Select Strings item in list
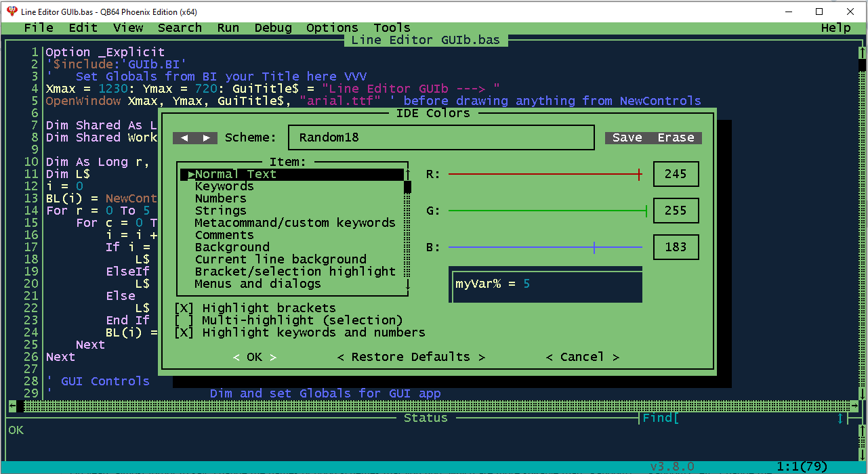Image resolution: width=868 pixels, height=474 pixels. coord(221,211)
